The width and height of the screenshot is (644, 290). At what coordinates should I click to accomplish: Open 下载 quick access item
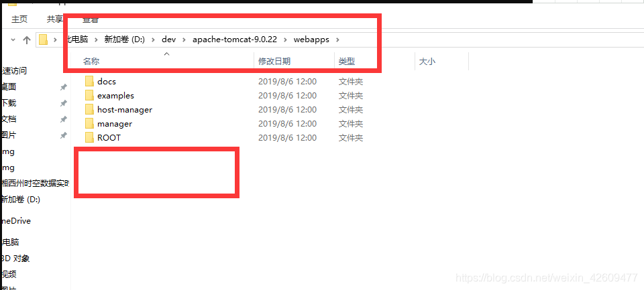pyautogui.click(x=9, y=103)
